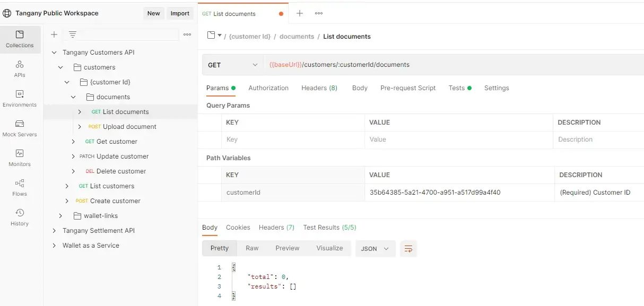Image resolution: width=644 pixels, height=306 pixels.
Task: Select the GET List documents open tab
Action: [x=243, y=14]
